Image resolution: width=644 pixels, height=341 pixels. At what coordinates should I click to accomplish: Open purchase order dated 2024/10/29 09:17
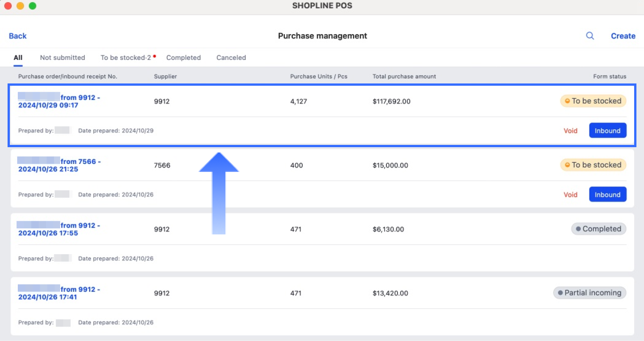pos(59,101)
